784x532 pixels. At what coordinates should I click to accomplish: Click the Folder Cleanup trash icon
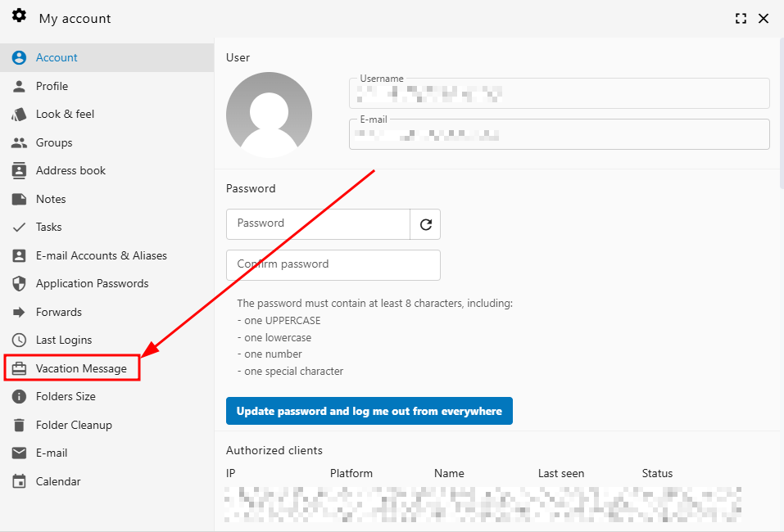coord(19,425)
